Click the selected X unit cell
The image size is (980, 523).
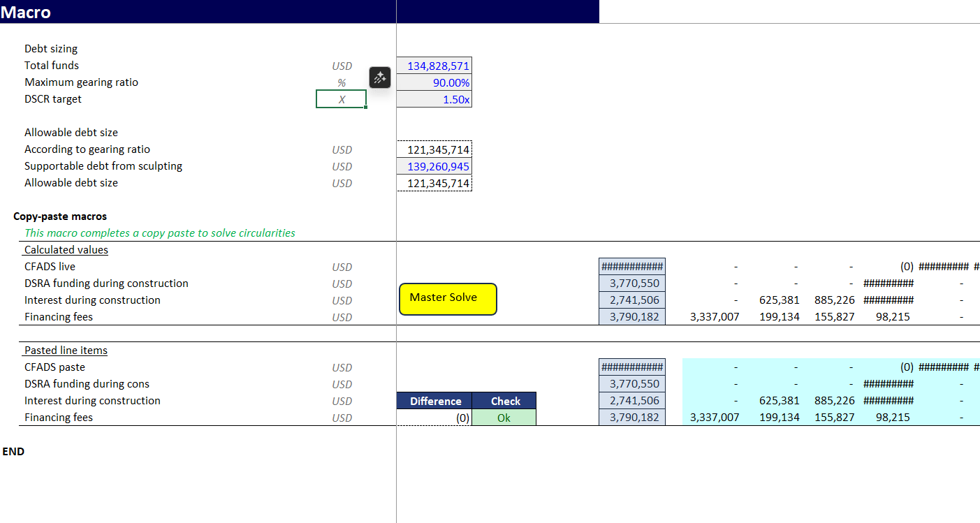click(341, 99)
